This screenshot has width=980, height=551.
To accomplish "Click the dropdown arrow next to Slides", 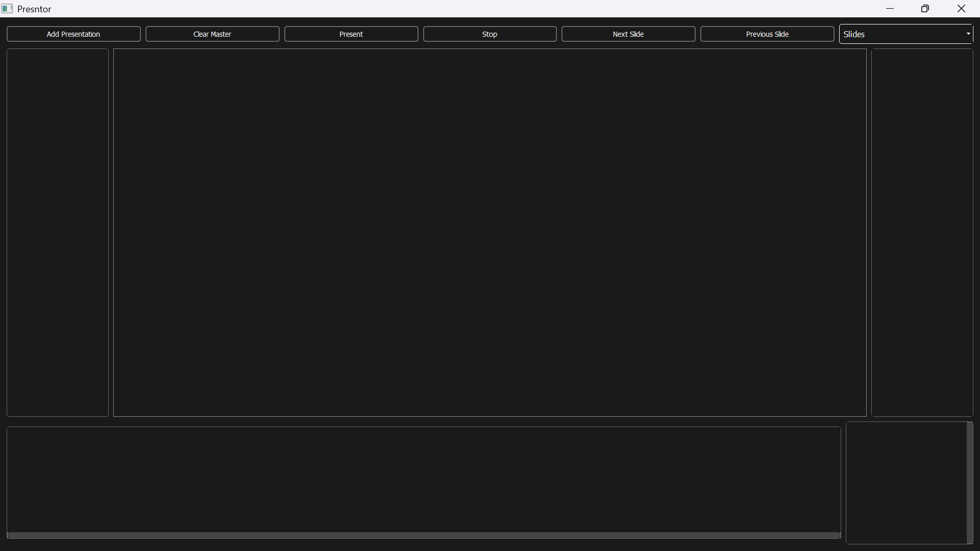I will (968, 34).
